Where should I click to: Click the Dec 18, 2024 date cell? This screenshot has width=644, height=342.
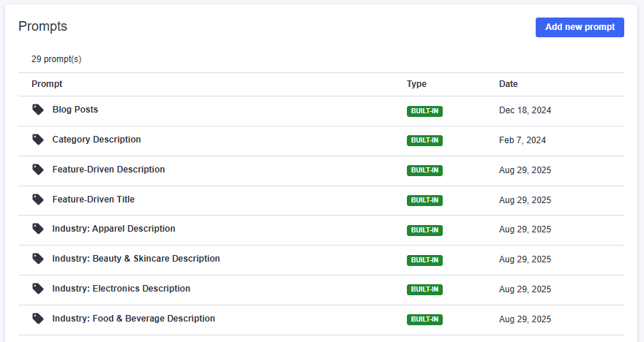(x=525, y=110)
